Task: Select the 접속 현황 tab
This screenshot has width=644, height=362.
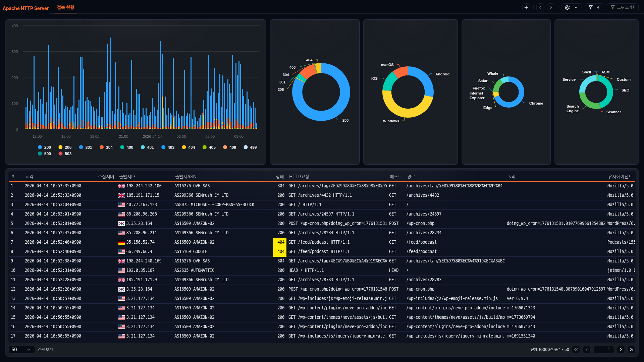Action: point(65,7)
